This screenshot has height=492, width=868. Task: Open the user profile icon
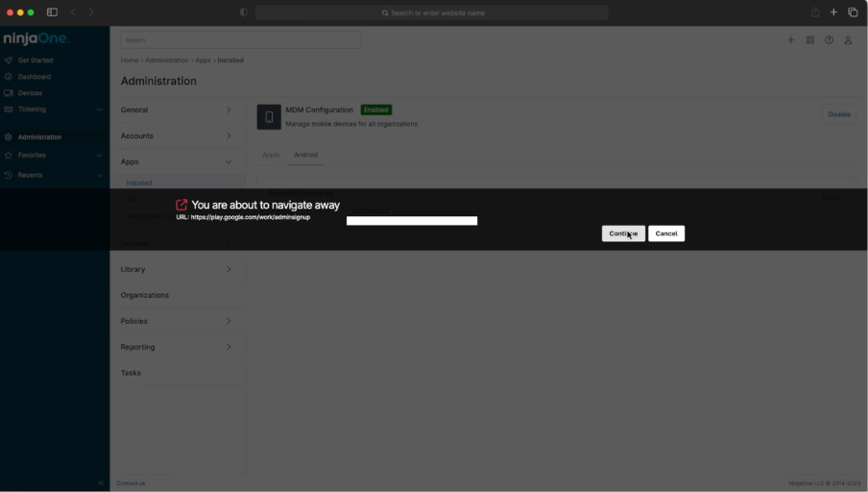click(848, 40)
